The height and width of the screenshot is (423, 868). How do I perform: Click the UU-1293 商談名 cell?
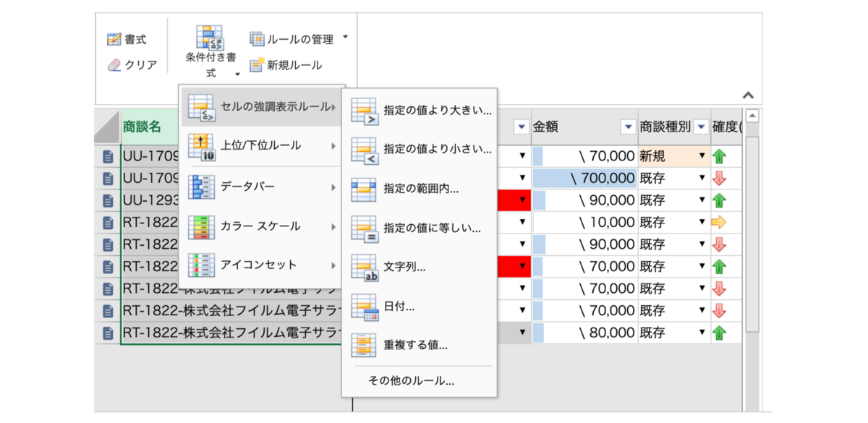pos(150,200)
